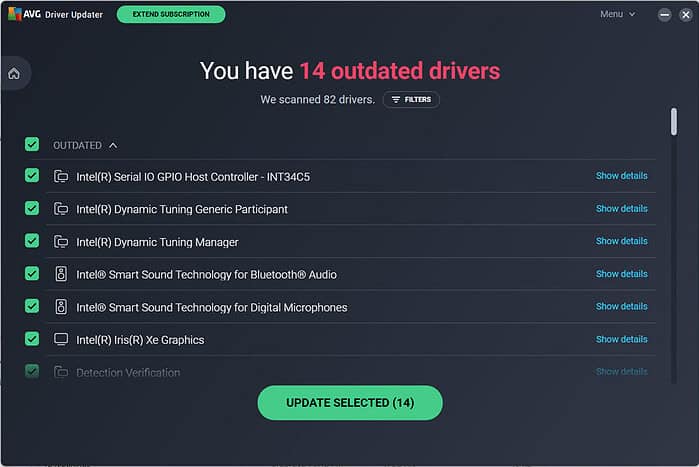Image resolution: width=699 pixels, height=467 pixels.
Task: Click monitor icon for Iris Xe Graphics
Action: click(61, 339)
